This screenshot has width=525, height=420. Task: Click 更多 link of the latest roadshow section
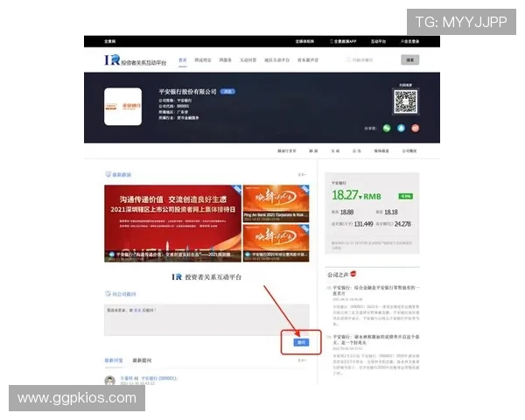click(x=302, y=175)
